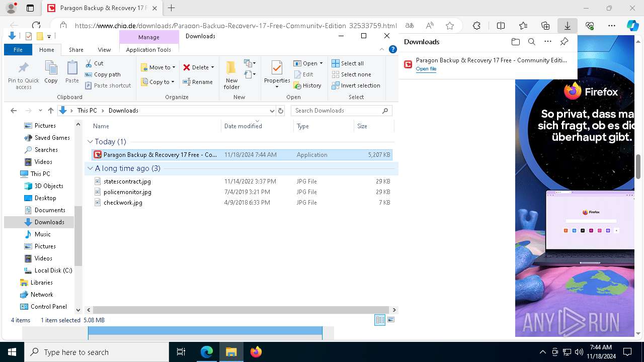This screenshot has width=644, height=362.
Task: Sort by Size column header
Action: [373, 126]
